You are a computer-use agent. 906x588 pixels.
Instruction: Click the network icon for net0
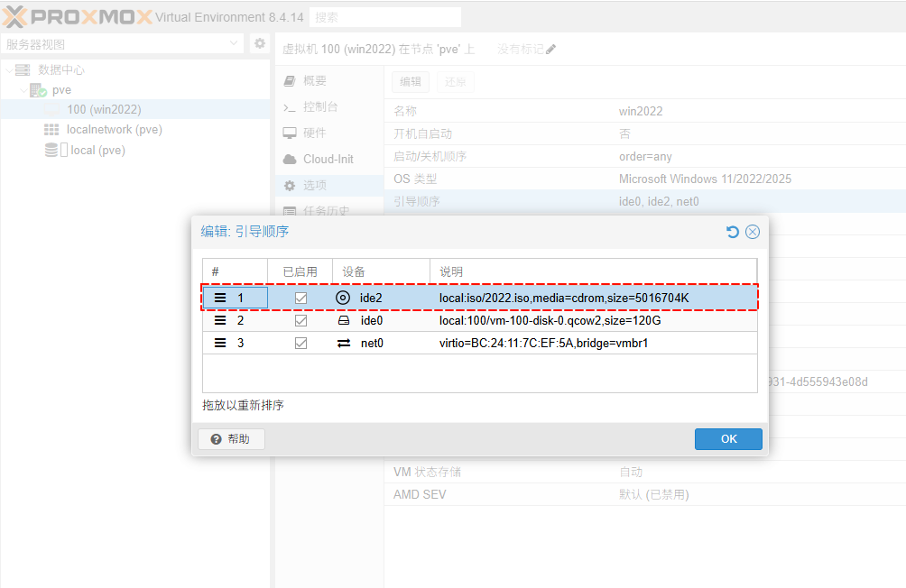point(343,343)
